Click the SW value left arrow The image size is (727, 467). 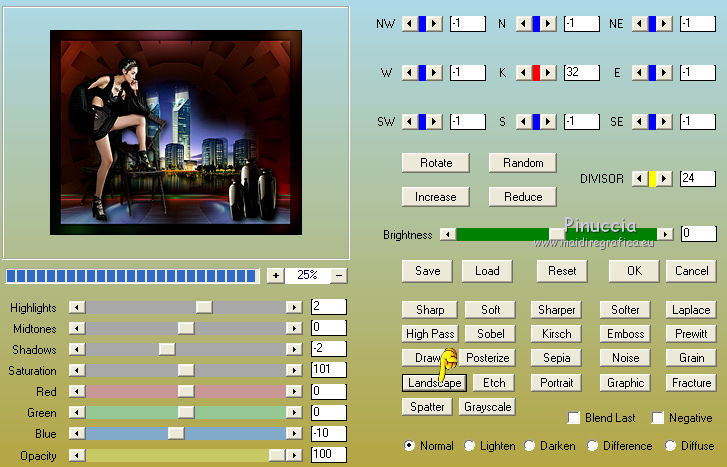click(409, 122)
